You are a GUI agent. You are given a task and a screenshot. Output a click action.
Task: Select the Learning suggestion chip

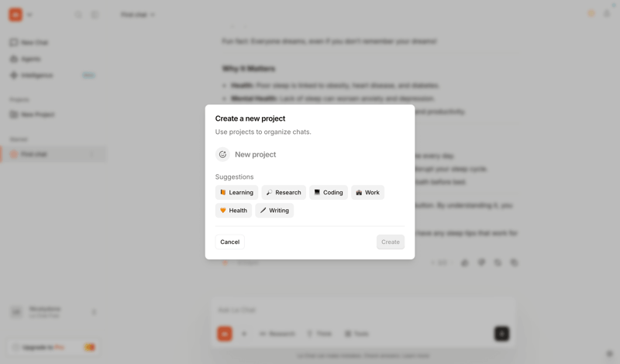tap(236, 192)
